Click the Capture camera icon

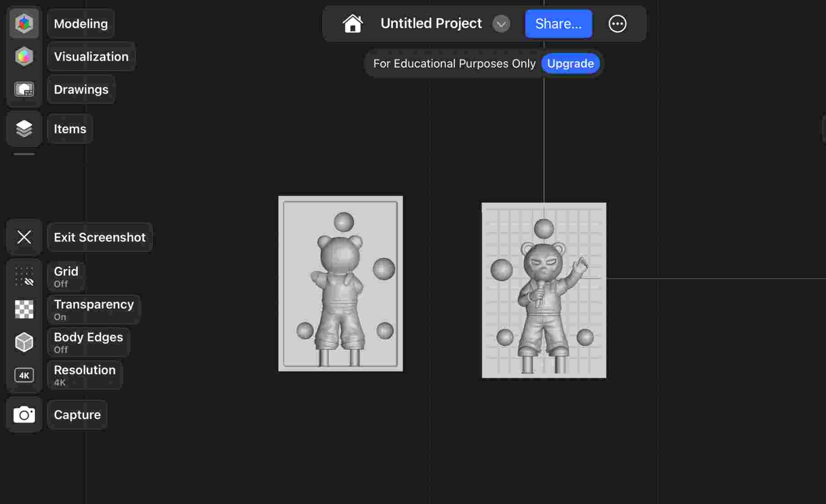tap(24, 415)
